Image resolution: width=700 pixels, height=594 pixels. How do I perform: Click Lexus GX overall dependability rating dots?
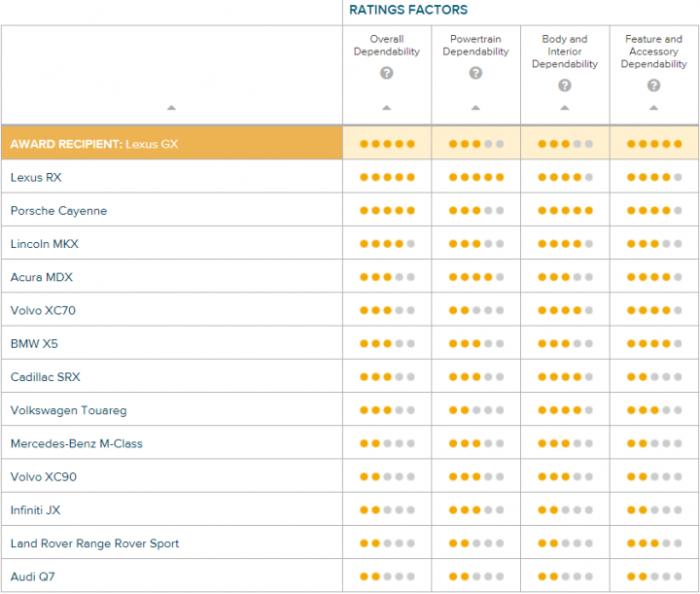click(x=387, y=144)
